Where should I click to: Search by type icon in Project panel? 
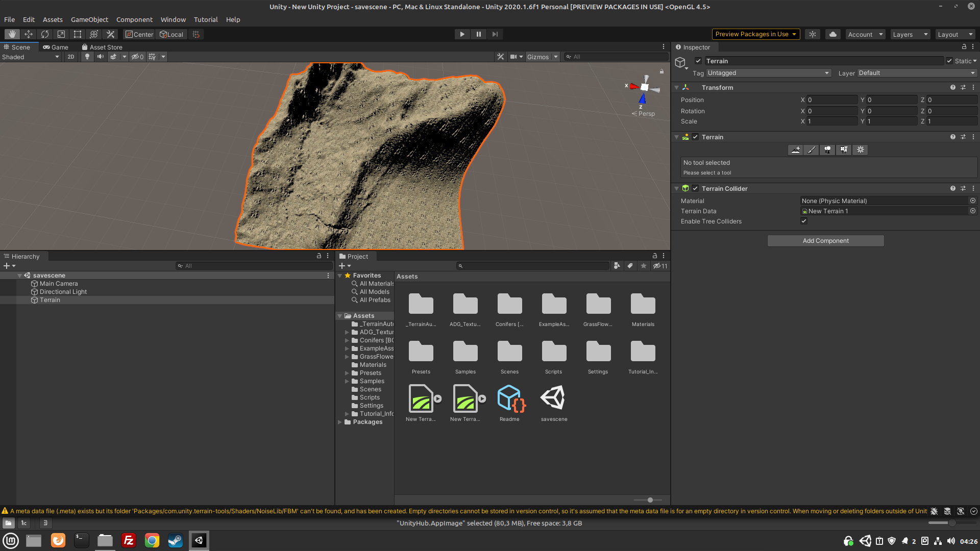[617, 265]
